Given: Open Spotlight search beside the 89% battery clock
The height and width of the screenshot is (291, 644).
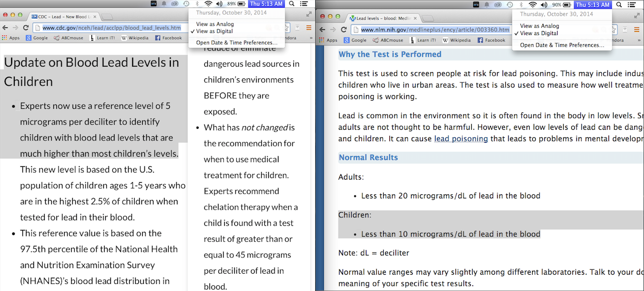Looking at the screenshot, I should (292, 4).
